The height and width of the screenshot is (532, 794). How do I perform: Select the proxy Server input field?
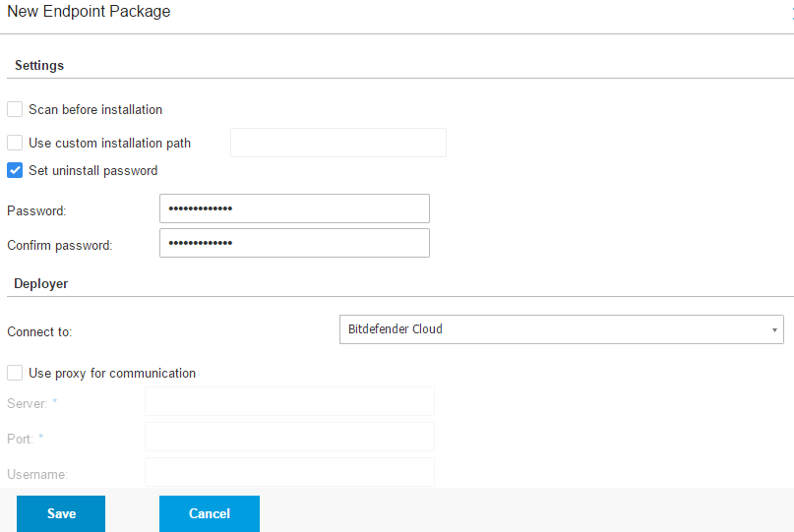[289, 401]
